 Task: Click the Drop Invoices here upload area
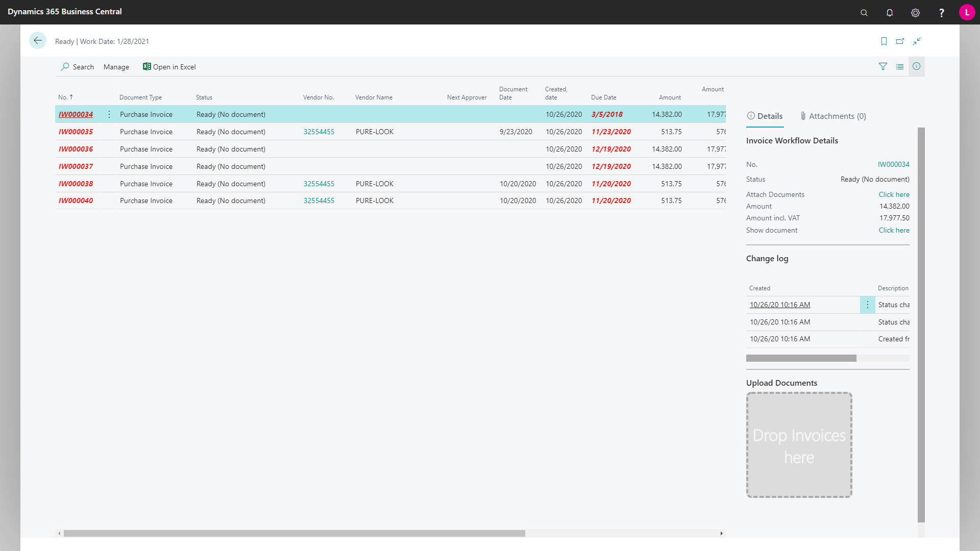[799, 445]
